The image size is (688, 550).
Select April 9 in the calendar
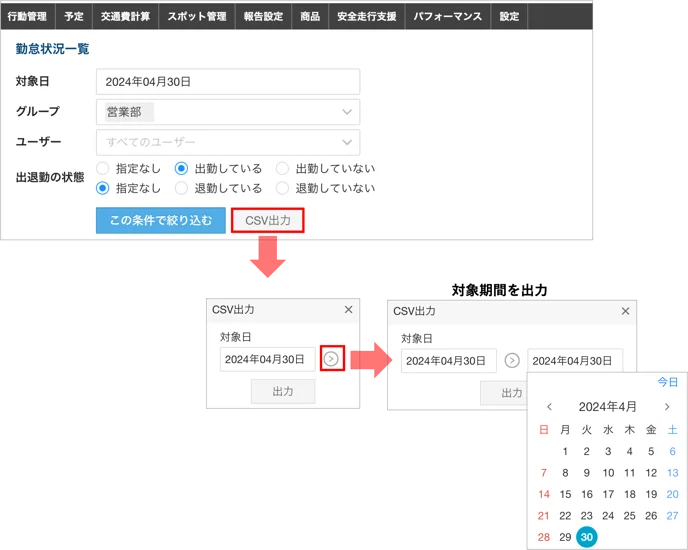tap(587, 473)
